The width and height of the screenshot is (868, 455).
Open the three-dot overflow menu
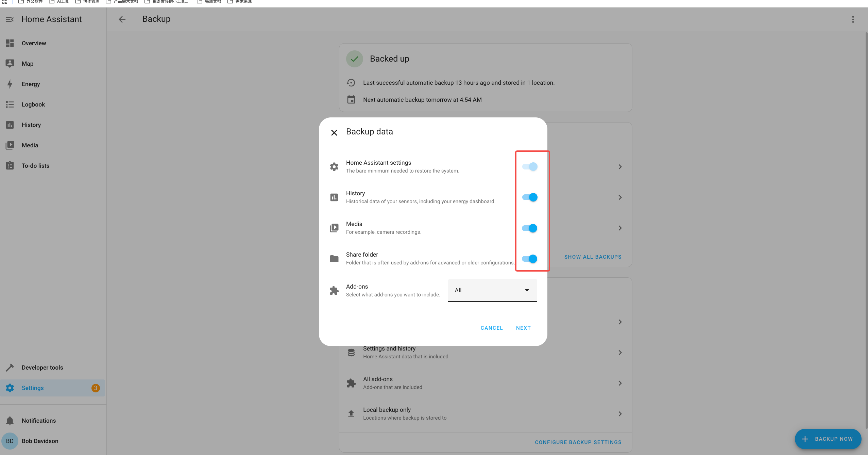click(x=853, y=19)
